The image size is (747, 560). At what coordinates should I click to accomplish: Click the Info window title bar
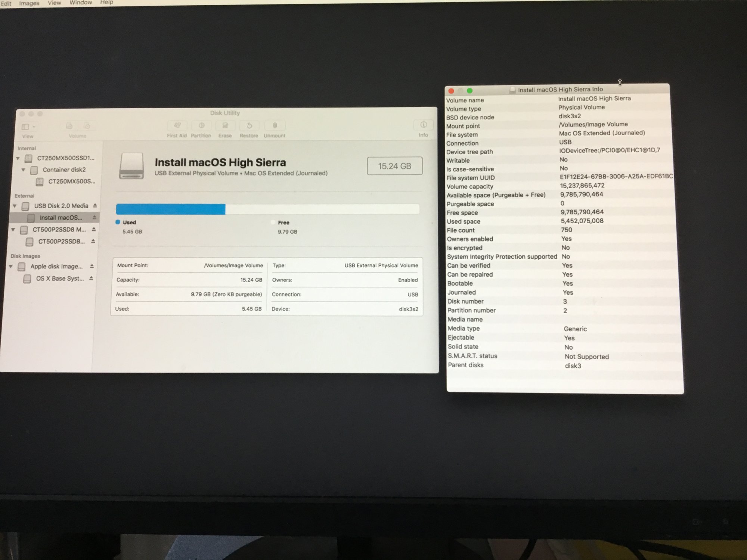coord(557,89)
